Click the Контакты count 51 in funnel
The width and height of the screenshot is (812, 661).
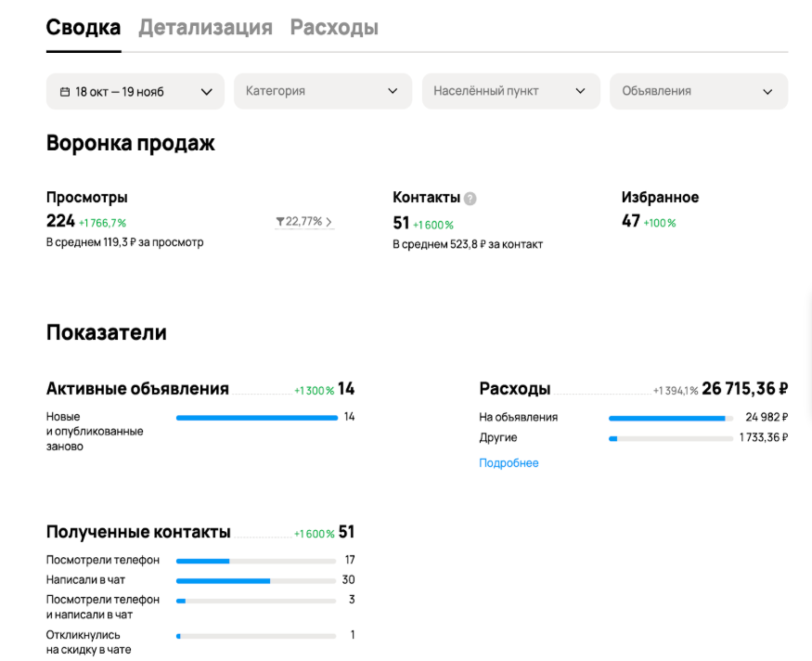401,223
